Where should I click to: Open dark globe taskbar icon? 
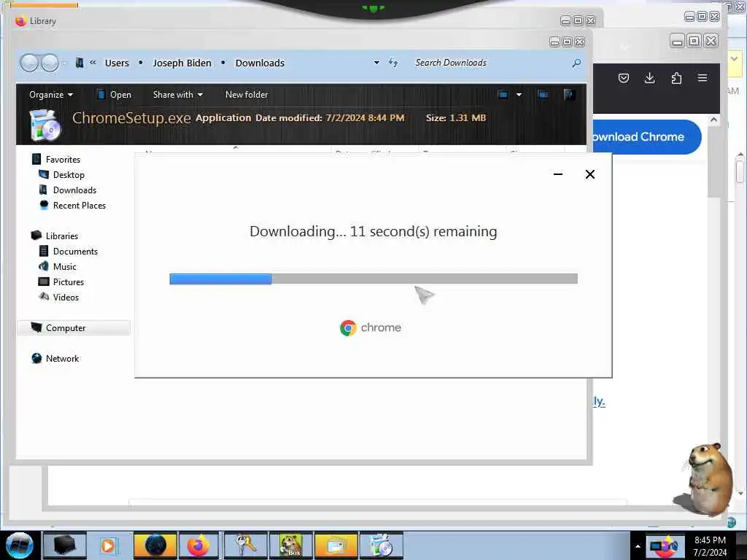[x=155, y=545]
